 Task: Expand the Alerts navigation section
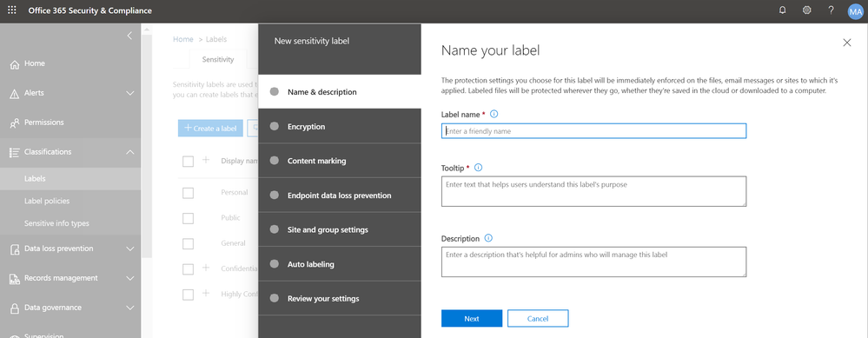(x=130, y=93)
